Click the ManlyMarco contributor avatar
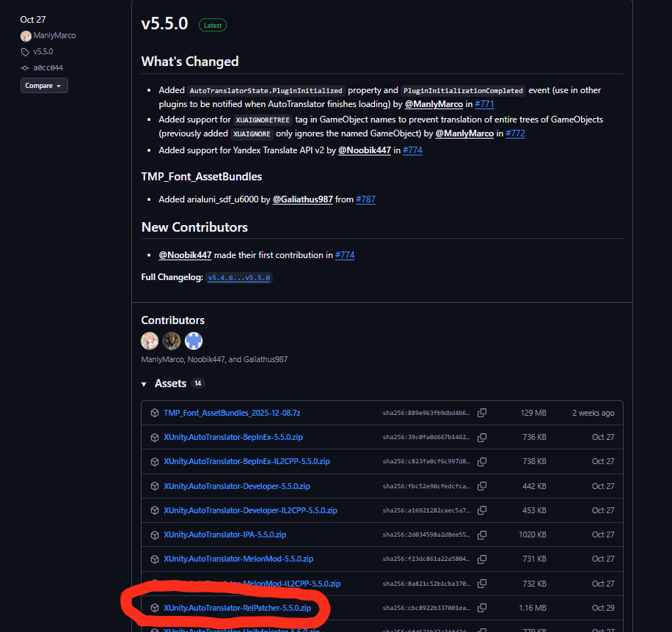Viewport: 672px width, 632px height. tap(150, 341)
